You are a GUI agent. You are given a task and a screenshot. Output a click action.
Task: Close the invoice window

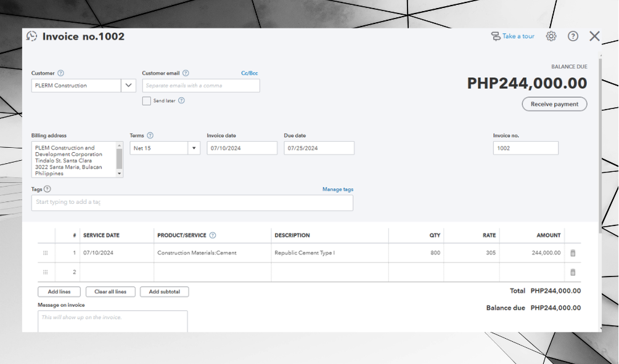[594, 36]
